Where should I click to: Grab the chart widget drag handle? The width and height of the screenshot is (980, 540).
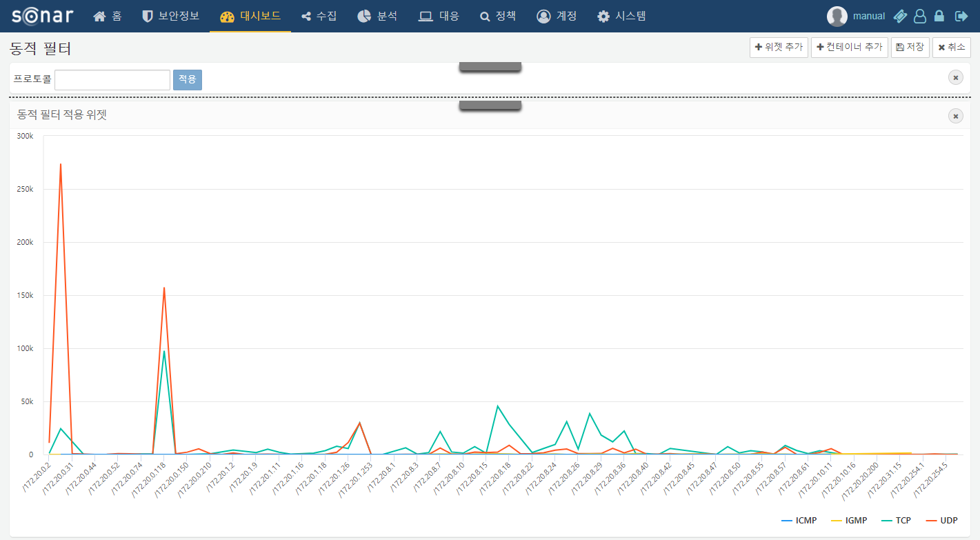[490, 106]
